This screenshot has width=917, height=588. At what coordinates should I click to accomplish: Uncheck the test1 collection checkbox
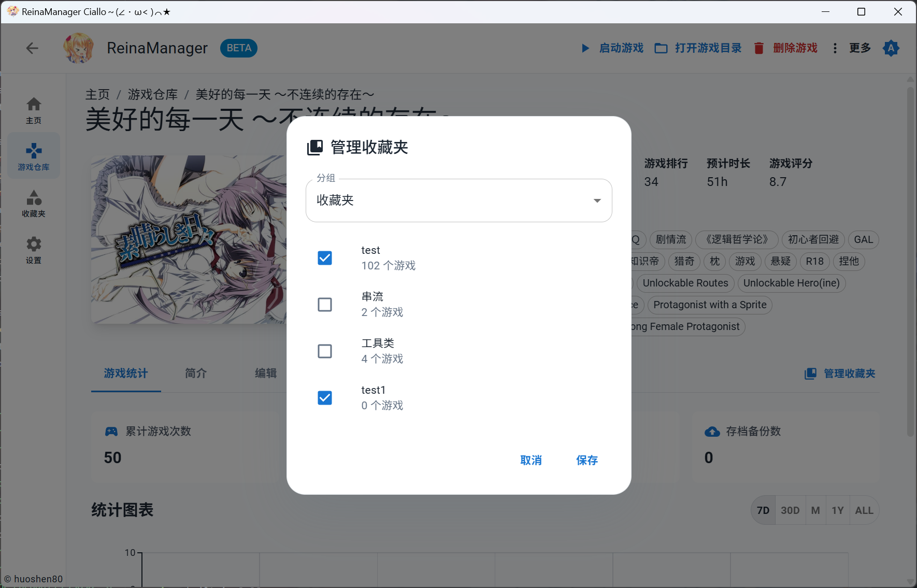325,398
